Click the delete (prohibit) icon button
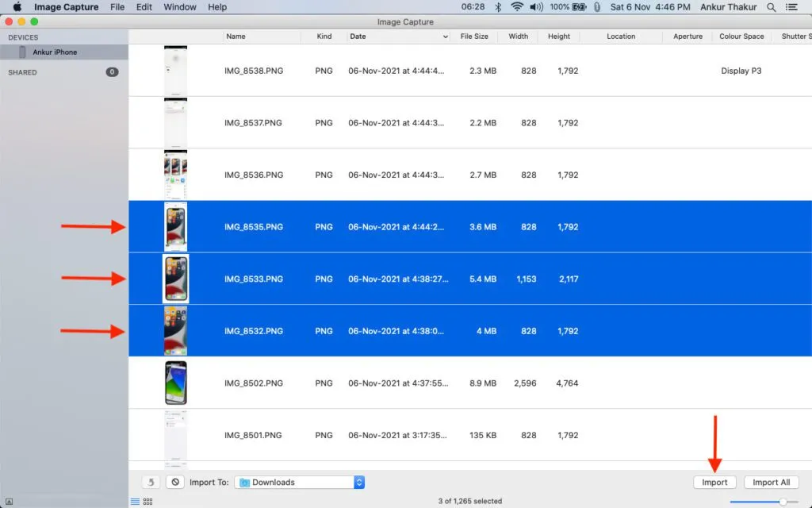 [175, 482]
